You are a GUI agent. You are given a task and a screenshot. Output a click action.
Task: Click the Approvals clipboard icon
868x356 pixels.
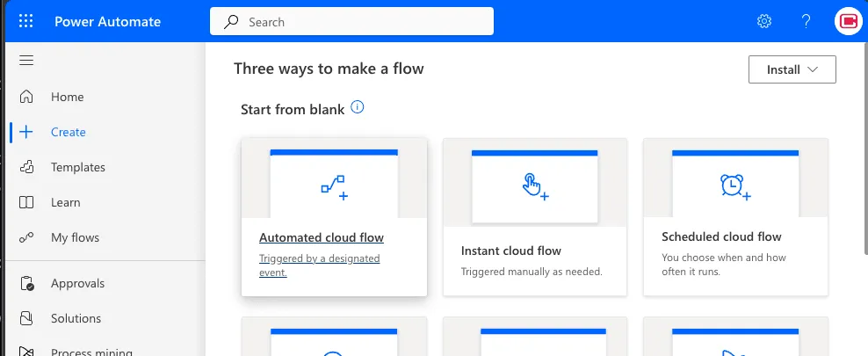(26, 283)
